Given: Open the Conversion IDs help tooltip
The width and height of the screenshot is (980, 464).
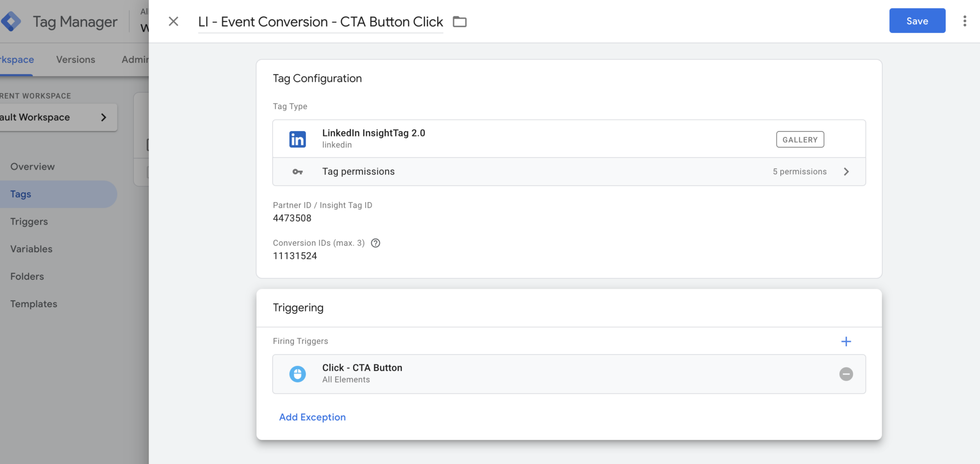Looking at the screenshot, I should click(375, 243).
